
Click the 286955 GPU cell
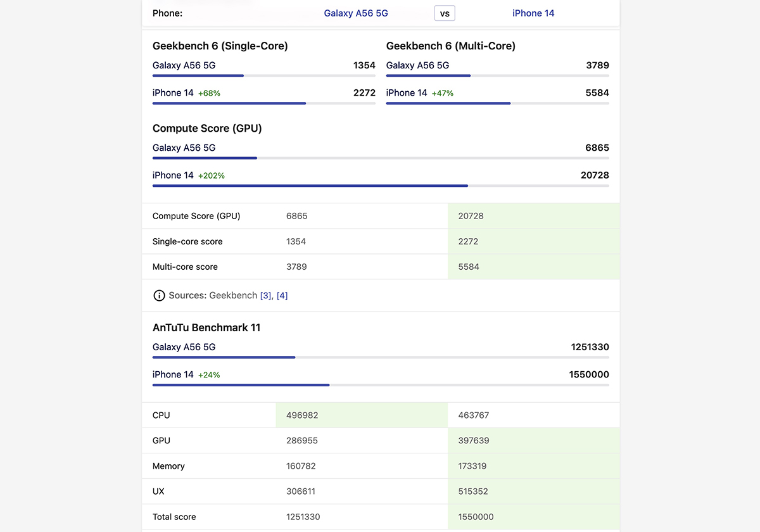tap(362, 441)
